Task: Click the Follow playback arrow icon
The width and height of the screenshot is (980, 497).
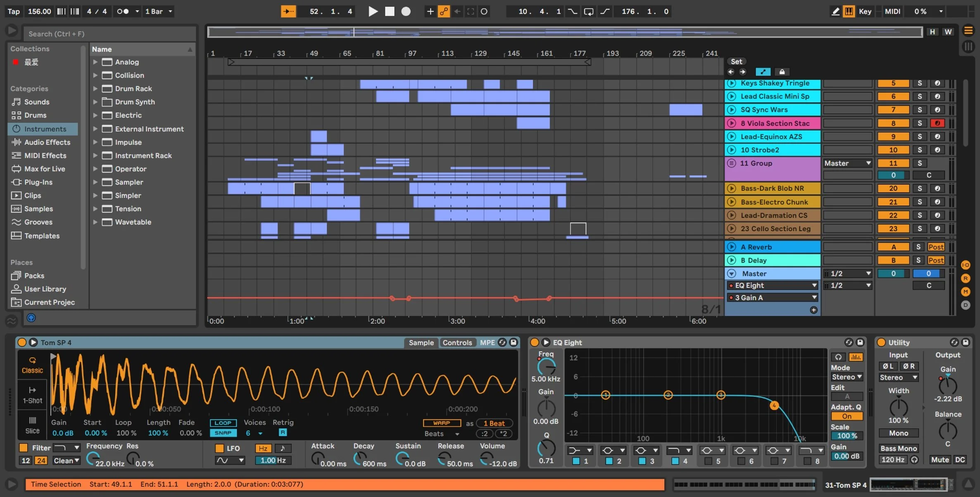Action: 288,12
